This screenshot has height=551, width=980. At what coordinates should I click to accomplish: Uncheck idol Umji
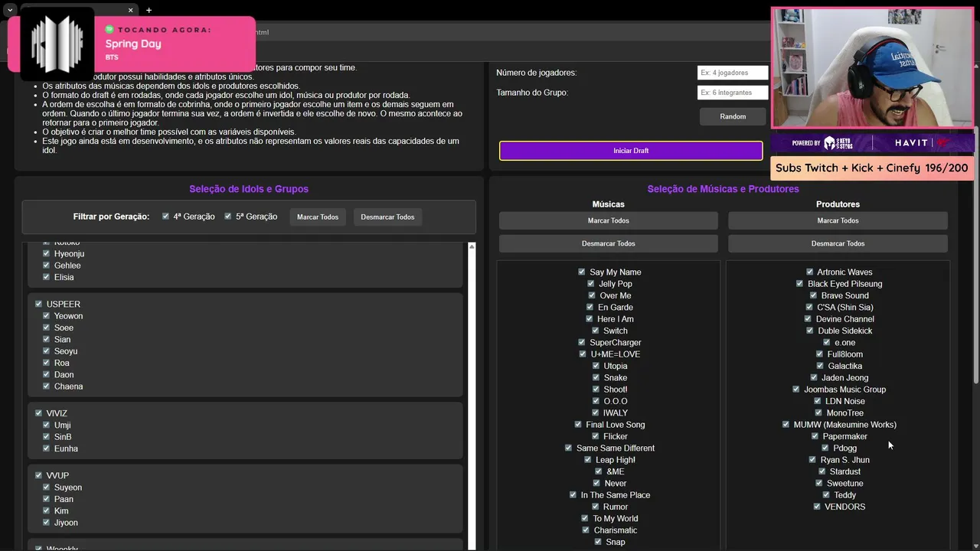pos(46,425)
